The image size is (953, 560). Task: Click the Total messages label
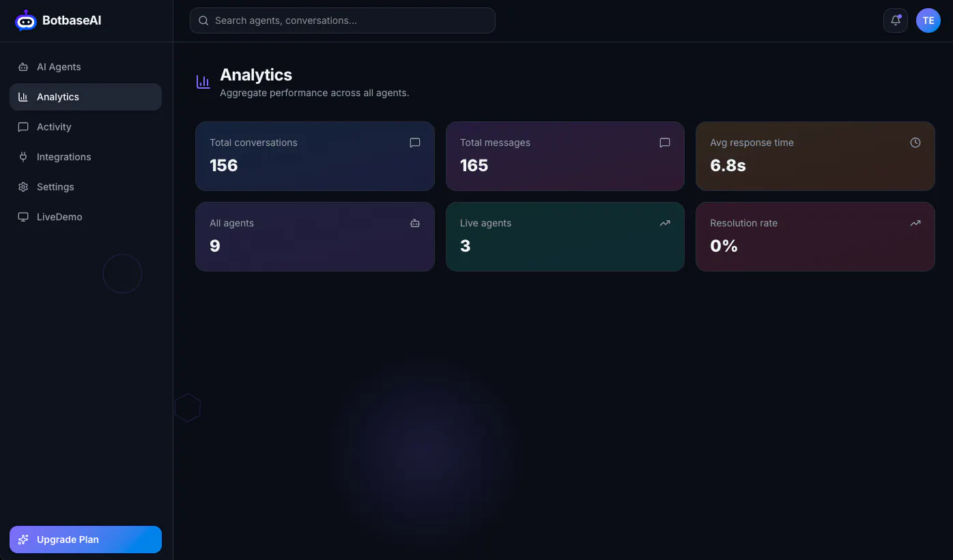(x=495, y=143)
